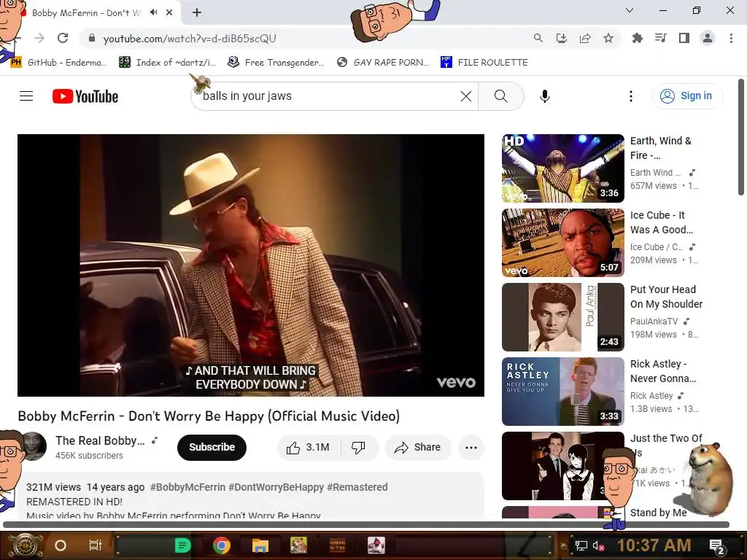Open The Real Bobby... channel name
747x560 pixels.
(100, 440)
